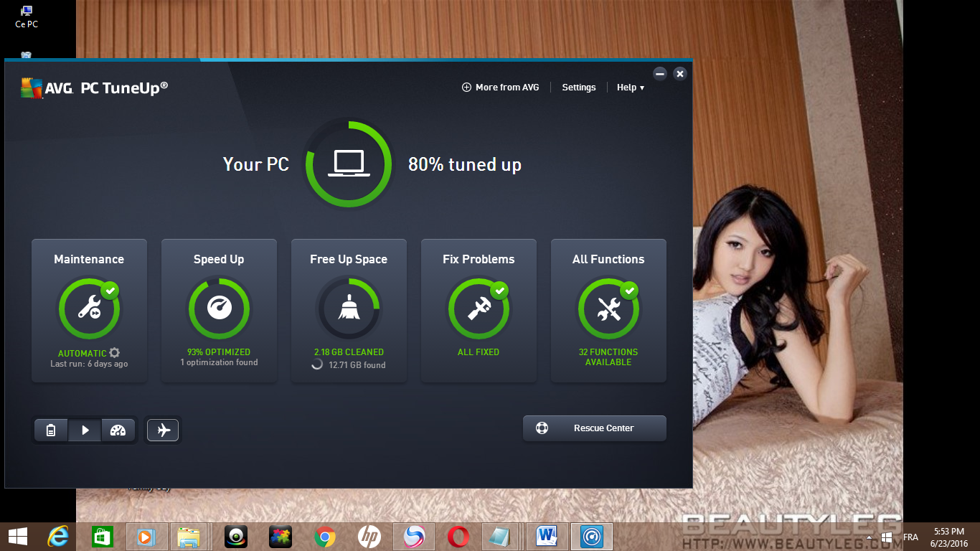This screenshot has width=980, height=551.
Task: Toggle Flight mode airplane button
Action: point(163,430)
